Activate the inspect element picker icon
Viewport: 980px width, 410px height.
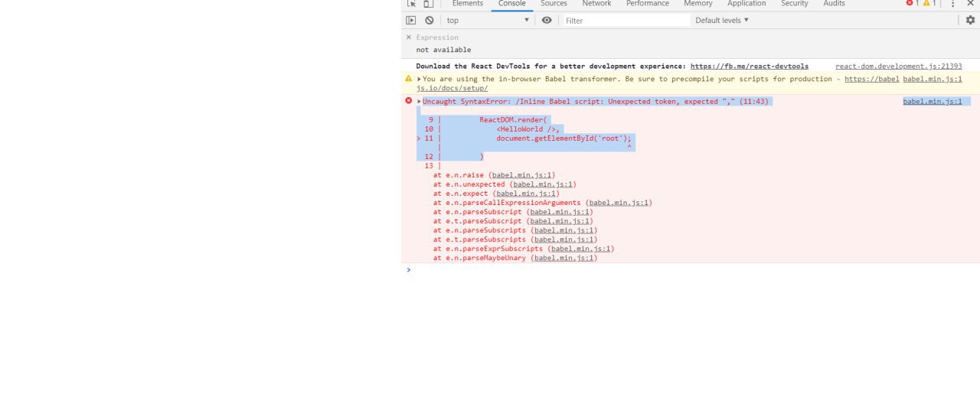pyautogui.click(x=411, y=4)
